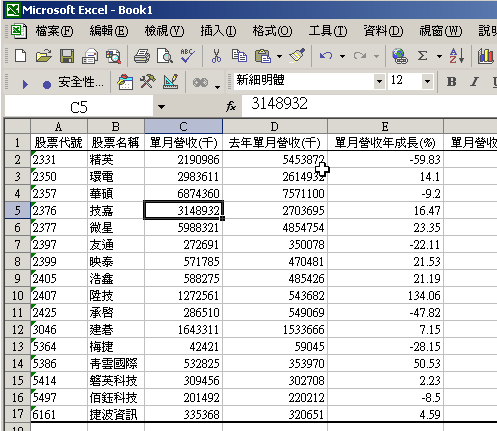Click the Sort Ascending A-Z icon

[456, 56]
